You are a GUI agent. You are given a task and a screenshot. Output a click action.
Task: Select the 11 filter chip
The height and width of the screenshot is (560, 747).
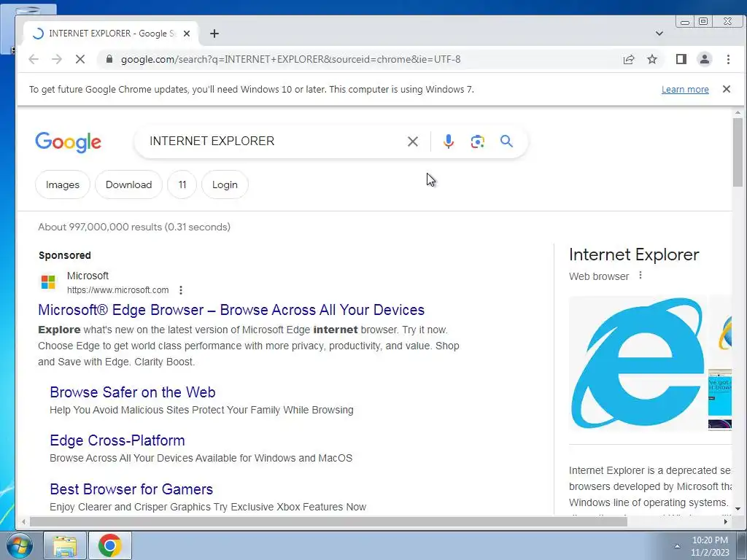182,184
